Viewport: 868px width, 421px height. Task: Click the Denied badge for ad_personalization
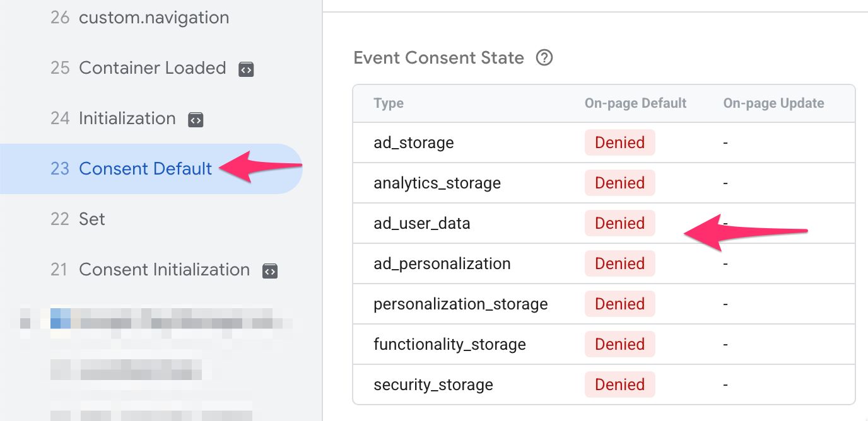(x=619, y=263)
